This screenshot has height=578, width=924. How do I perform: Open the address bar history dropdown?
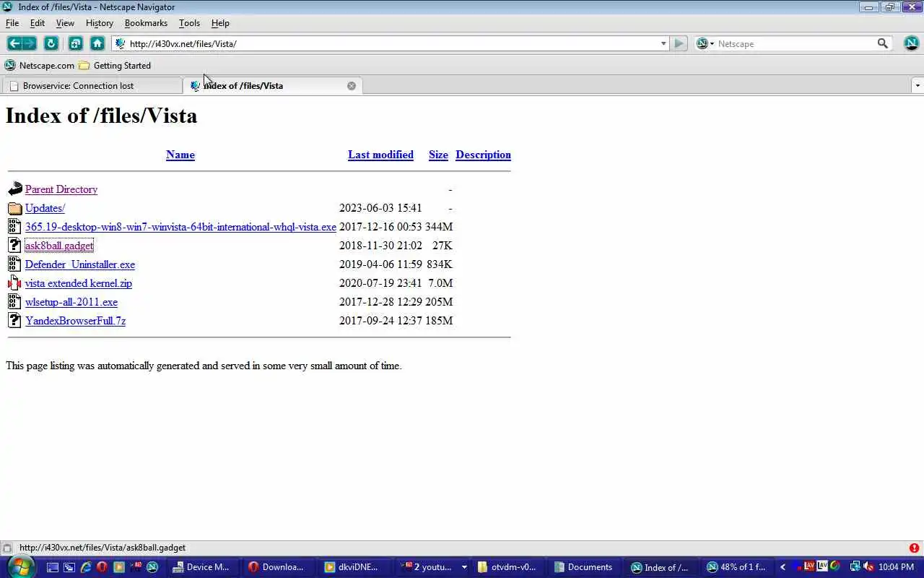coord(663,43)
